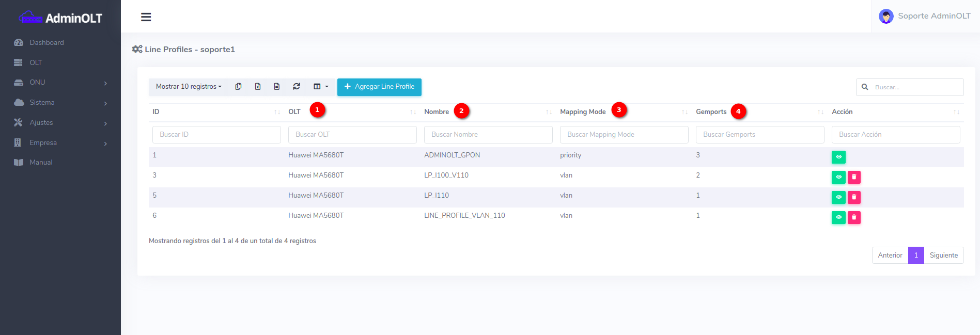Image resolution: width=980 pixels, height=335 pixels.
Task: Export the table as CSV file
Action: (x=277, y=87)
